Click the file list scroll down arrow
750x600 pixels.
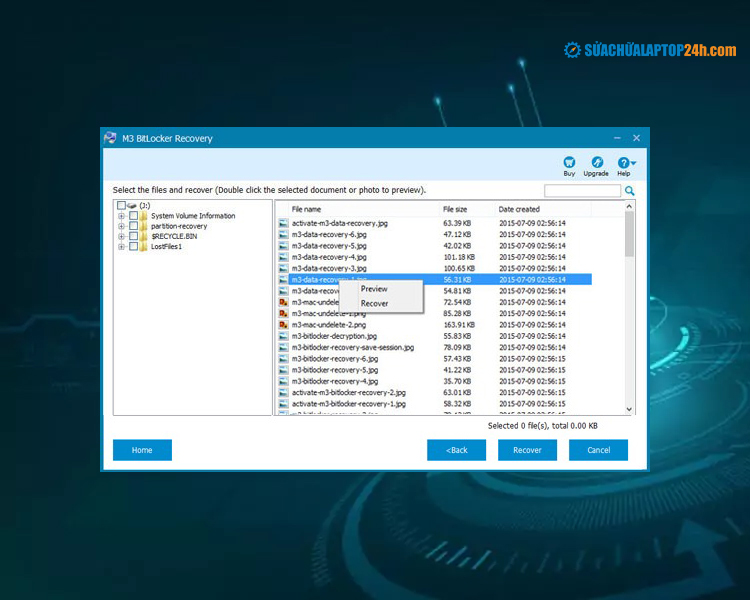629,409
